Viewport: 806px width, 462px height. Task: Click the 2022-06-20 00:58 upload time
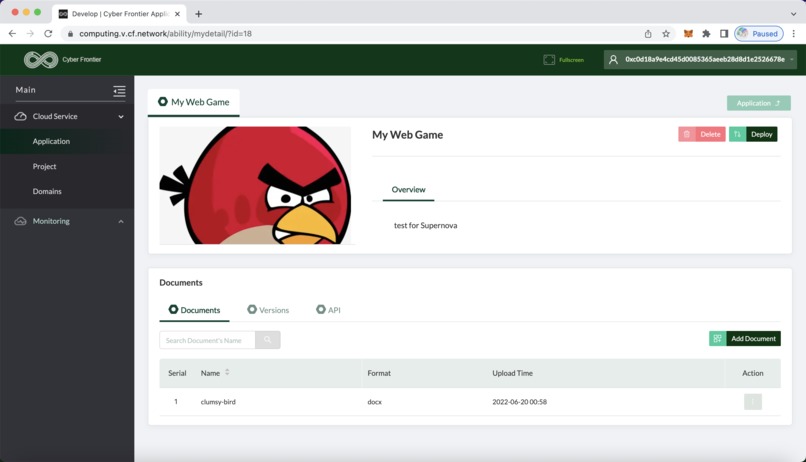pyautogui.click(x=520, y=402)
